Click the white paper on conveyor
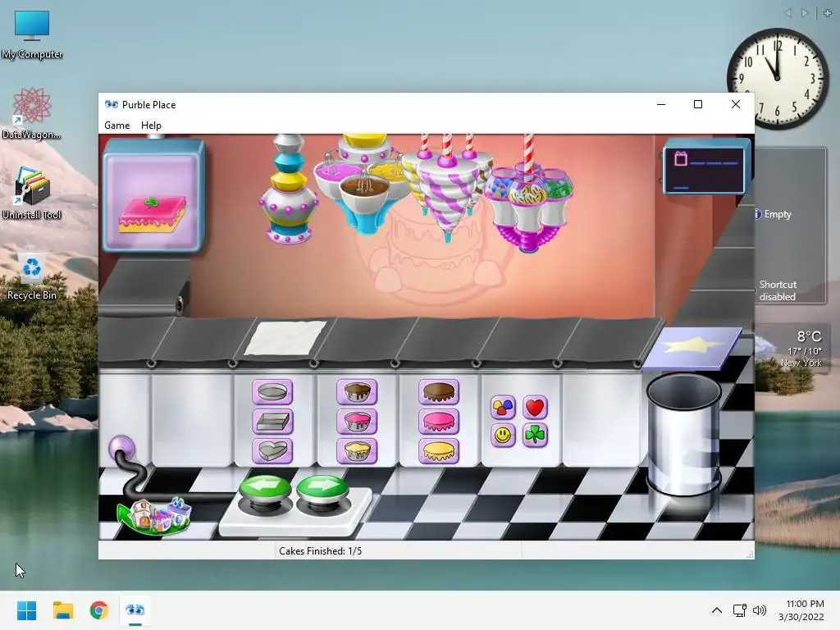 point(285,338)
